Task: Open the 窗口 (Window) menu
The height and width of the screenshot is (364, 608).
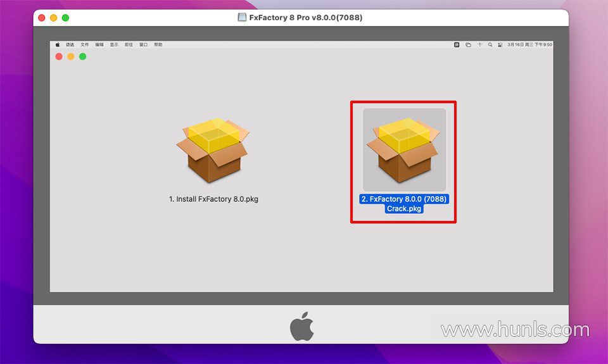Action: point(144,44)
